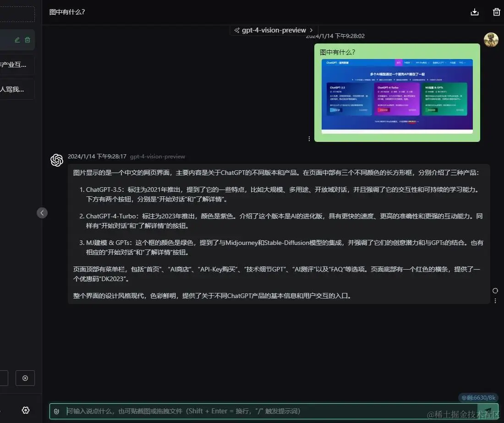The height and width of the screenshot is (423, 504).
Task: Open the three-dot menu beside user message
Action: click(x=309, y=138)
